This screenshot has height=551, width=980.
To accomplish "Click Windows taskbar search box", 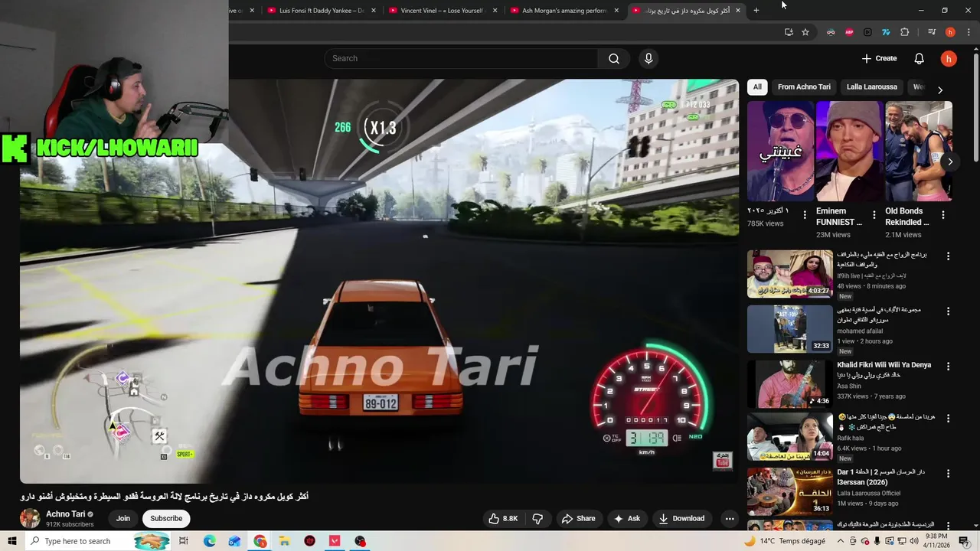I will pos(97,541).
